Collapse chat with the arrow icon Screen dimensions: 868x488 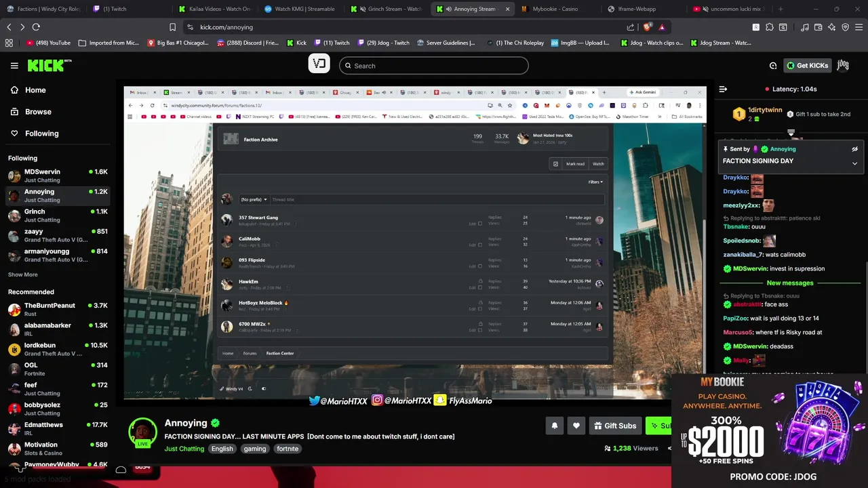pyautogui.click(x=723, y=89)
